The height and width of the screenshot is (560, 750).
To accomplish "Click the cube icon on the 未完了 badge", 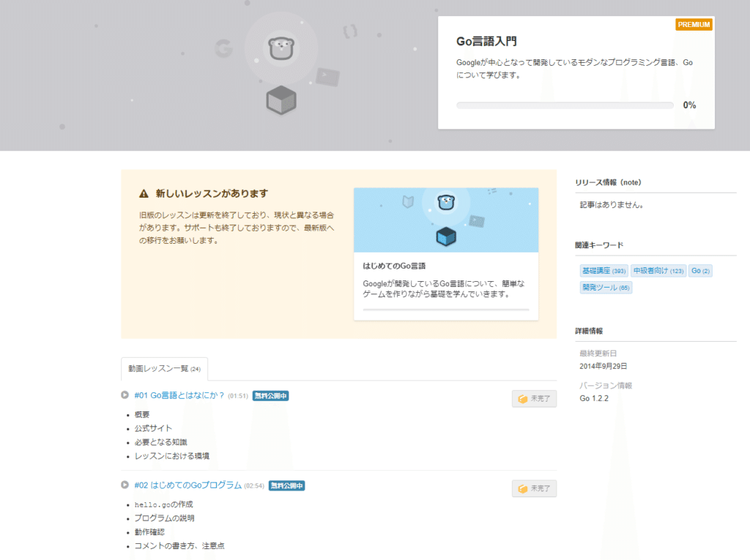I will pyautogui.click(x=523, y=399).
